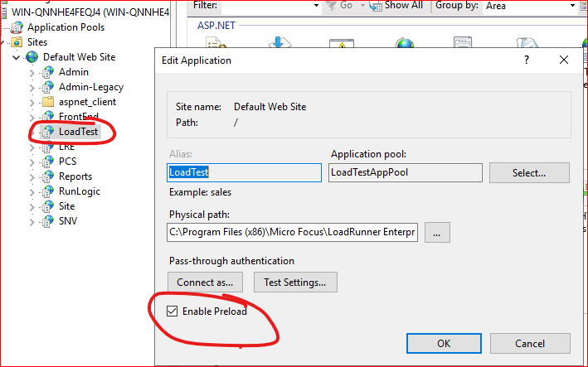588x367 pixels.
Task: Expand the PCS tree node
Action: [32, 162]
